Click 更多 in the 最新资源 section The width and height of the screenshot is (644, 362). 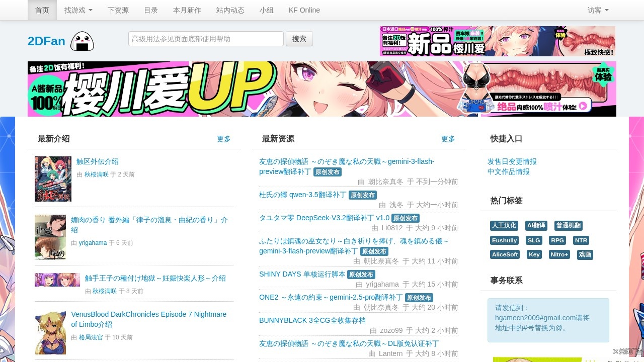448,139
